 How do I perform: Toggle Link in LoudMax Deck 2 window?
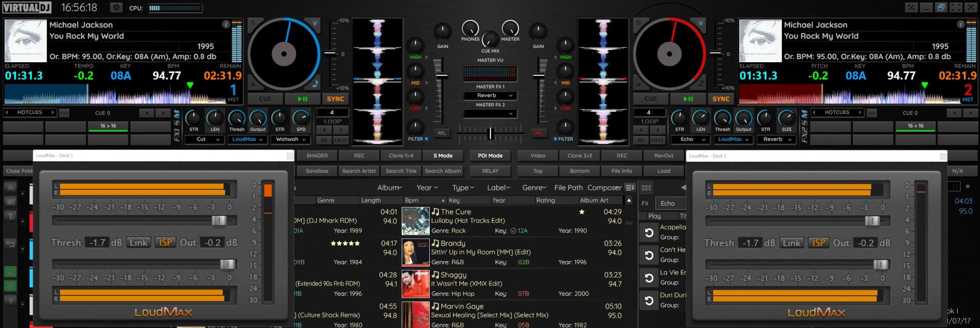click(x=792, y=243)
